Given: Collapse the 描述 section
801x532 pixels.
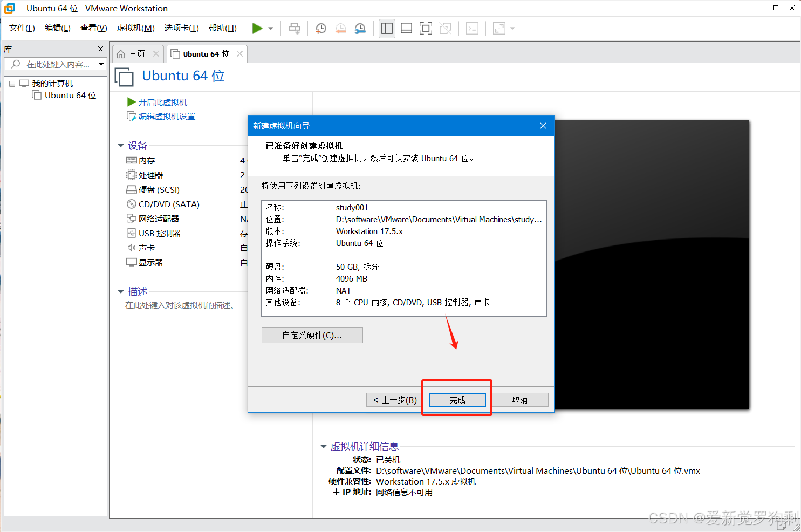Looking at the screenshot, I should 121,292.
